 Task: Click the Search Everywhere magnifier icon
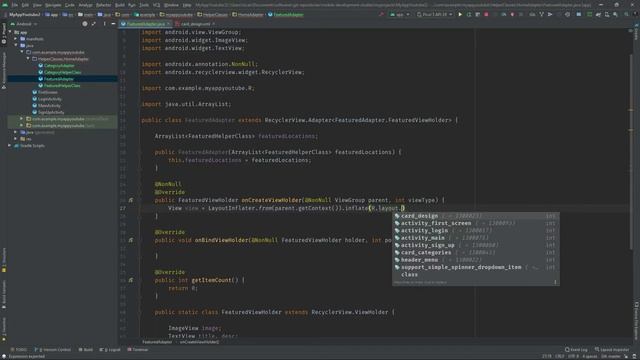click(627, 15)
